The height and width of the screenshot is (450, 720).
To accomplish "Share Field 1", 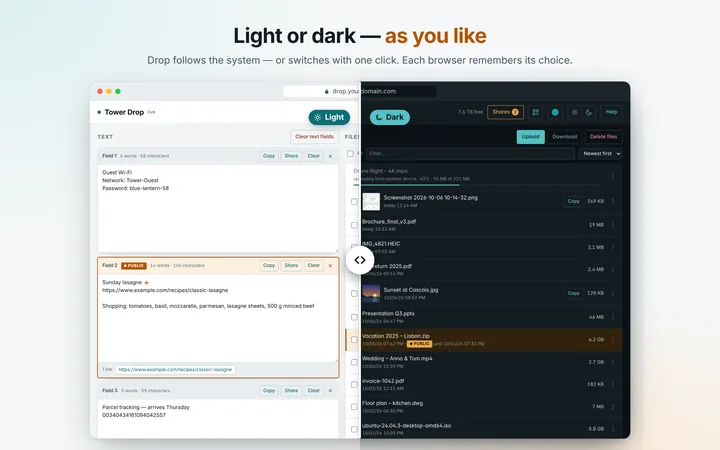I will tap(291, 156).
